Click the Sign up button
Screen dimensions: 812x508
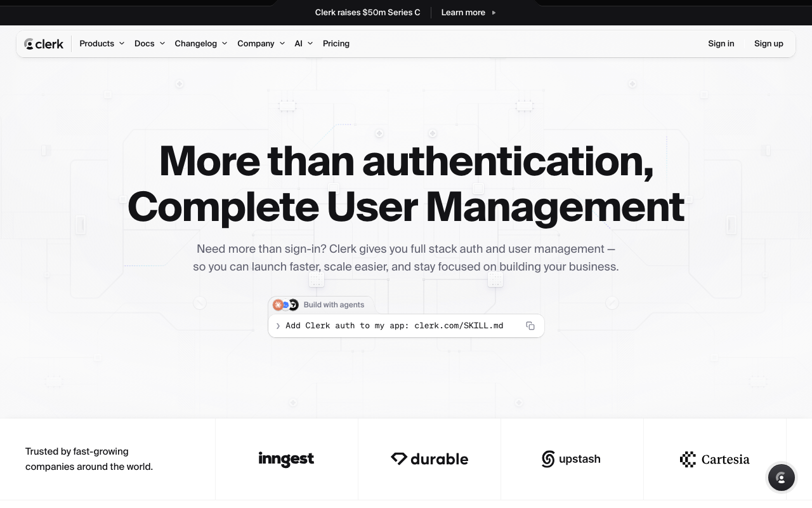tap(769, 44)
